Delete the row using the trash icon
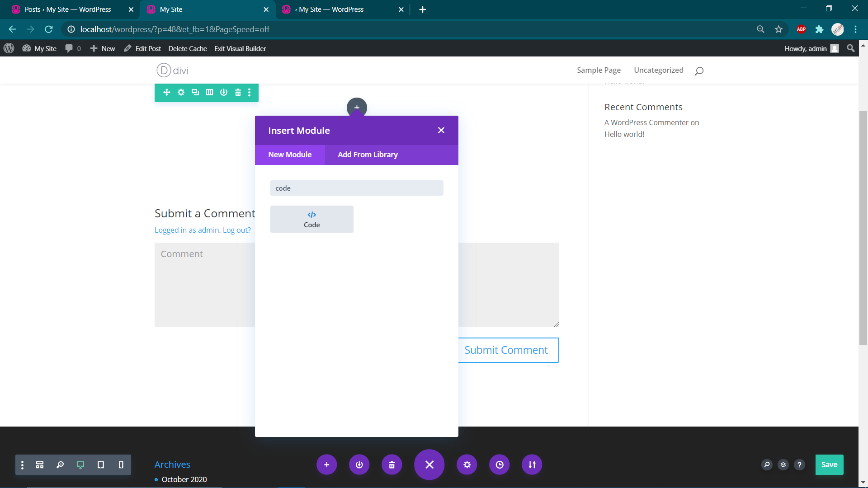 (x=238, y=93)
